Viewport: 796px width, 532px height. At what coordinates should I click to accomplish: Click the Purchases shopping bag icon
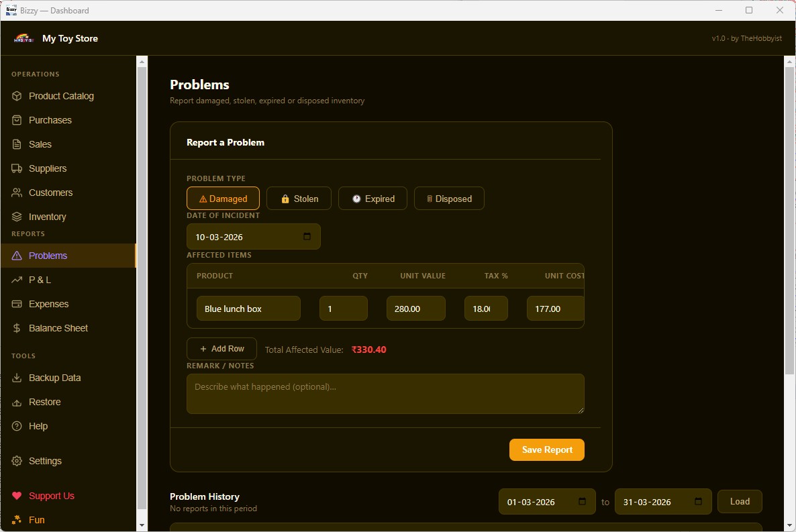(17, 120)
